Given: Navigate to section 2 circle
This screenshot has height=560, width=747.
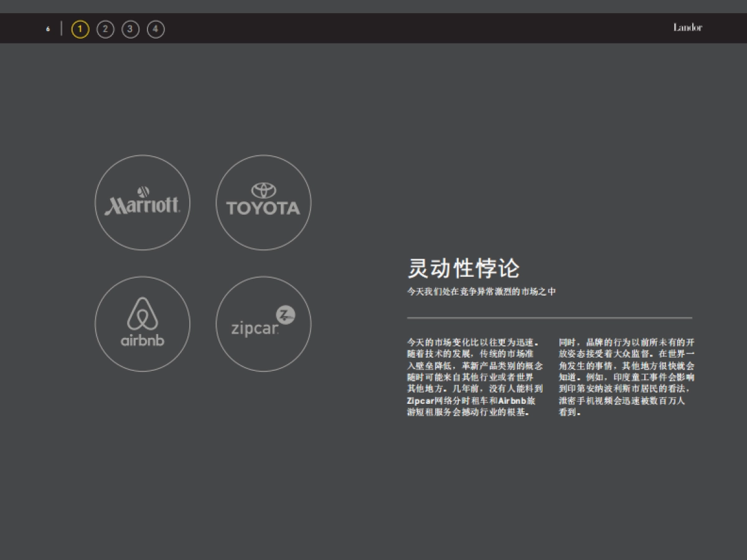Looking at the screenshot, I should coord(105,28).
